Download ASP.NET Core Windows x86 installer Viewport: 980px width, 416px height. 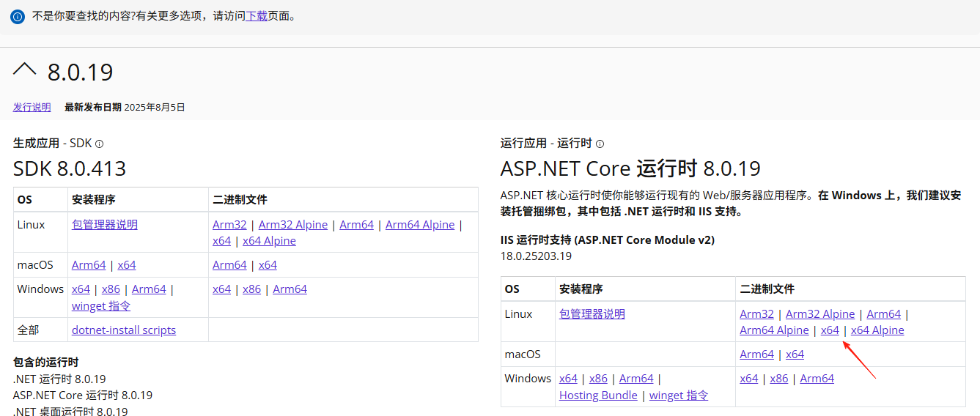pos(598,379)
